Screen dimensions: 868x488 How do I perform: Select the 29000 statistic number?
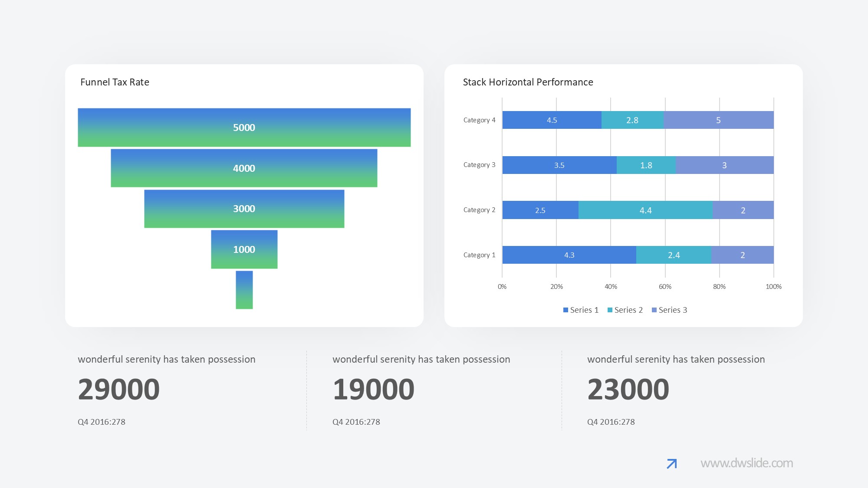click(x=119, y=389)
